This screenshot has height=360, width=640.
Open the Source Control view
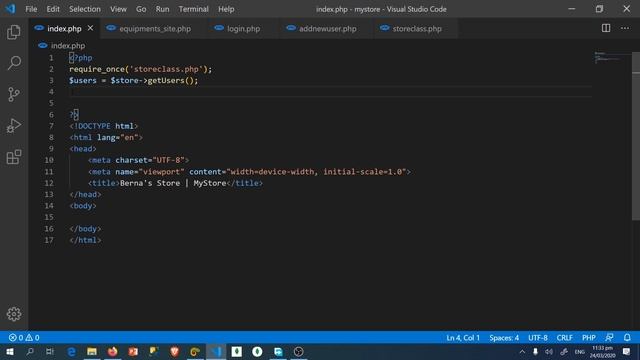(x=14, y=94)
